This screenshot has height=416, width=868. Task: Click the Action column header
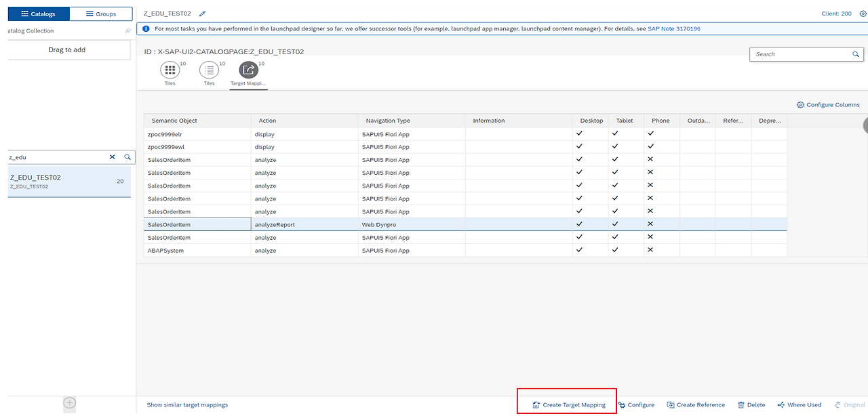click(304, 121)
